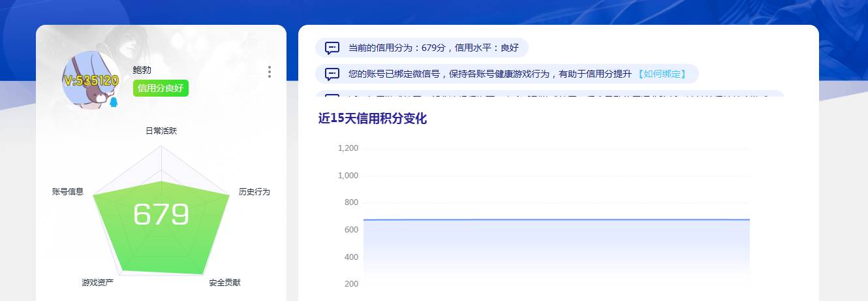Viewport: 868px width, 301px height.
Task: Click the 600 axis label
Action: pos(351,230)
